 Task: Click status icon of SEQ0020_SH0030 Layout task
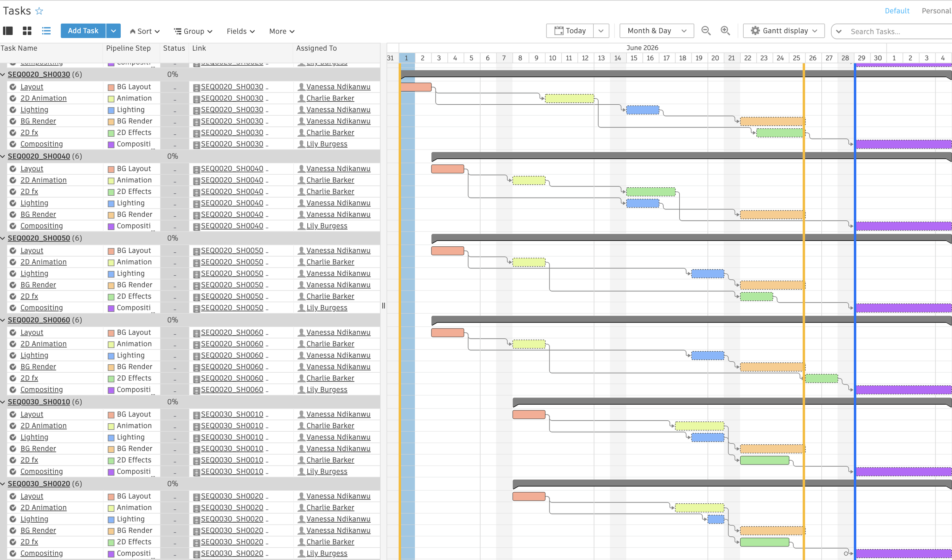pos(13,87)
